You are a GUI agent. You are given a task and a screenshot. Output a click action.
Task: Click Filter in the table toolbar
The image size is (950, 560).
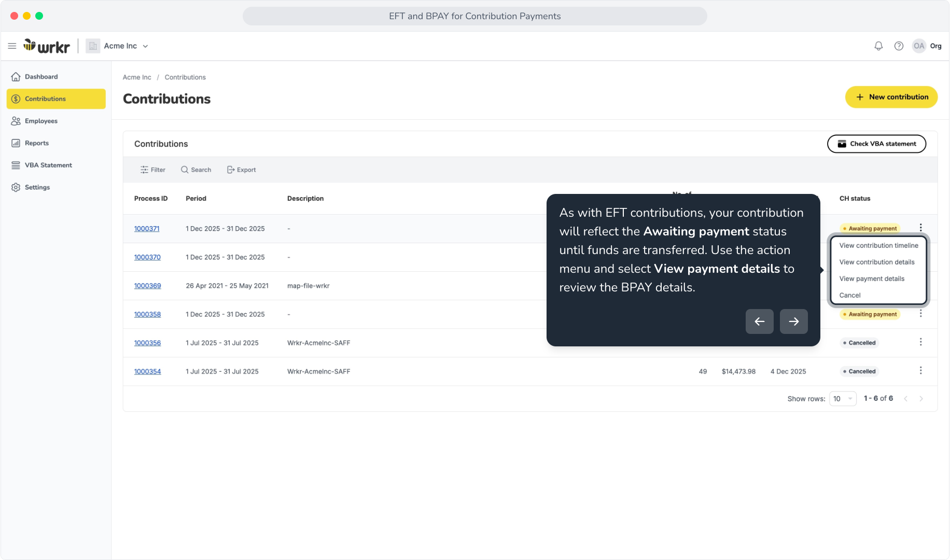153,170
